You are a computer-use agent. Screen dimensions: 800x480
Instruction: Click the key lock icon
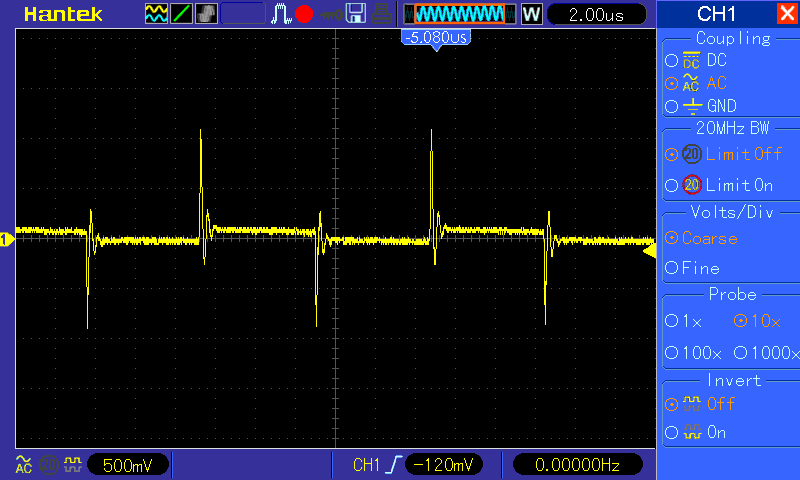[x=332, y=14]
